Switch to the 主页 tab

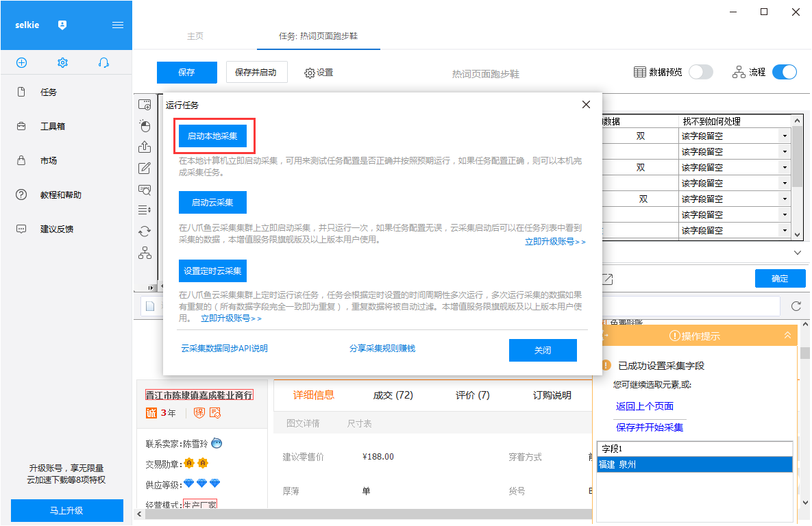(x=195, y=36)
